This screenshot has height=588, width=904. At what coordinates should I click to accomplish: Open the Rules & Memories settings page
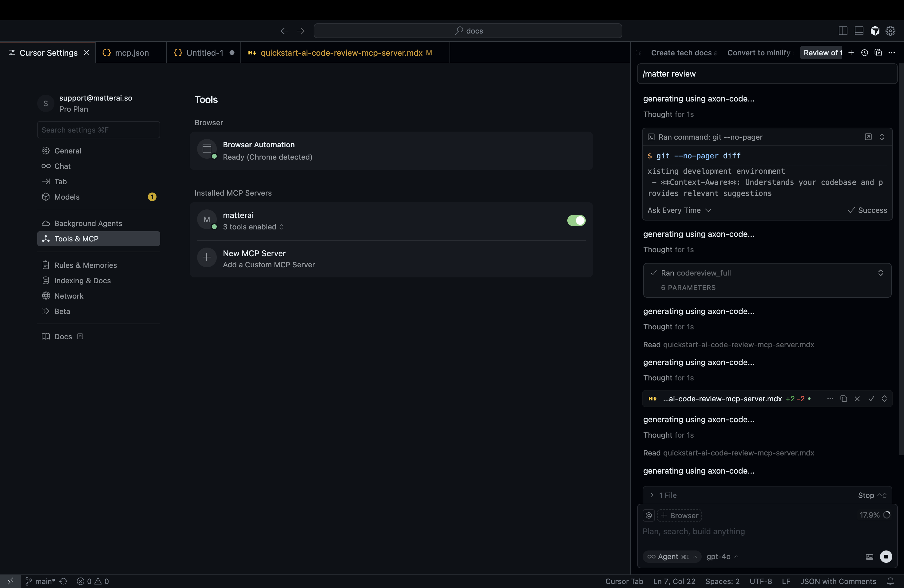[85, 265]
